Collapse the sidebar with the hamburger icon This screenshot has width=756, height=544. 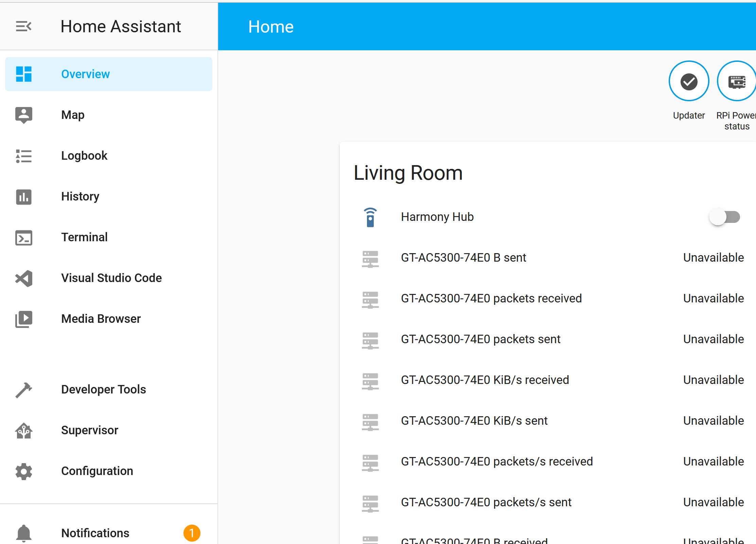(x=23, y=26)
